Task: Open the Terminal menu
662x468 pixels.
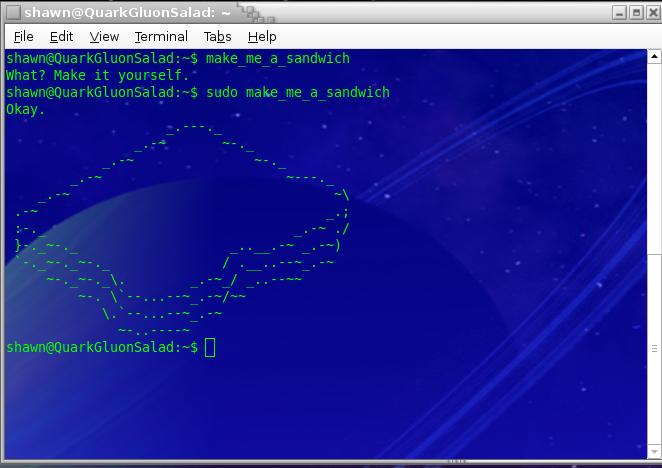Action: (x=161, y=36)
